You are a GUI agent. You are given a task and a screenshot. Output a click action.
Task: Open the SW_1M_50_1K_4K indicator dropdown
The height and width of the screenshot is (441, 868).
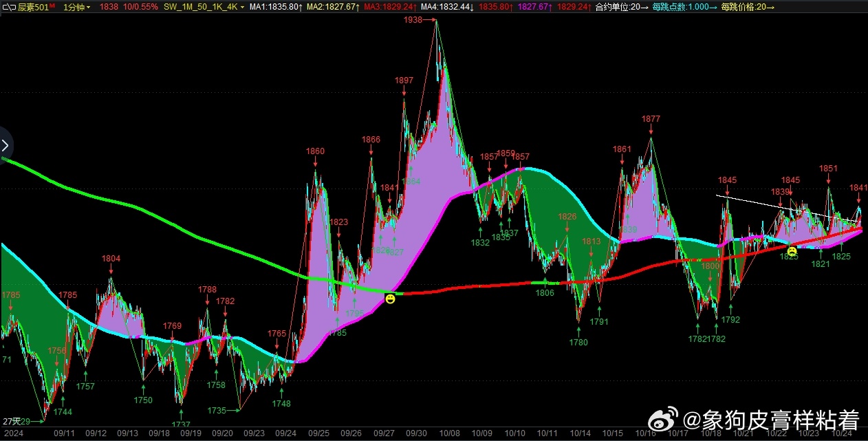[x=204, y=6]
